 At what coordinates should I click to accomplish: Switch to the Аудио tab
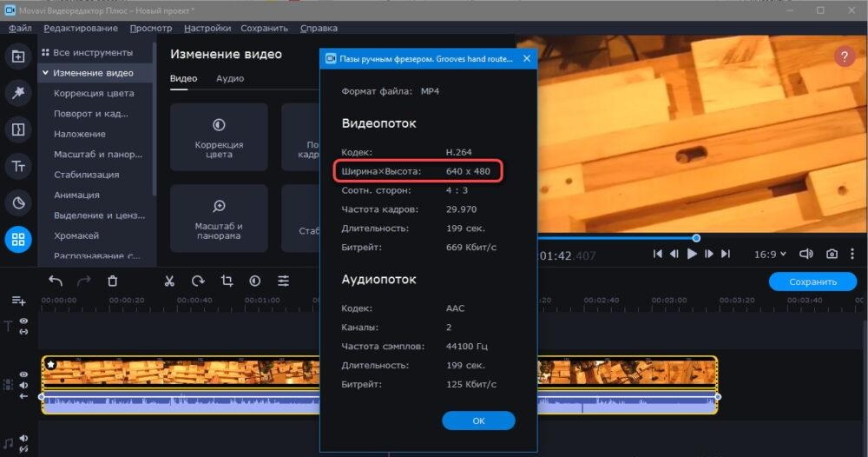[x=229, y=78]
